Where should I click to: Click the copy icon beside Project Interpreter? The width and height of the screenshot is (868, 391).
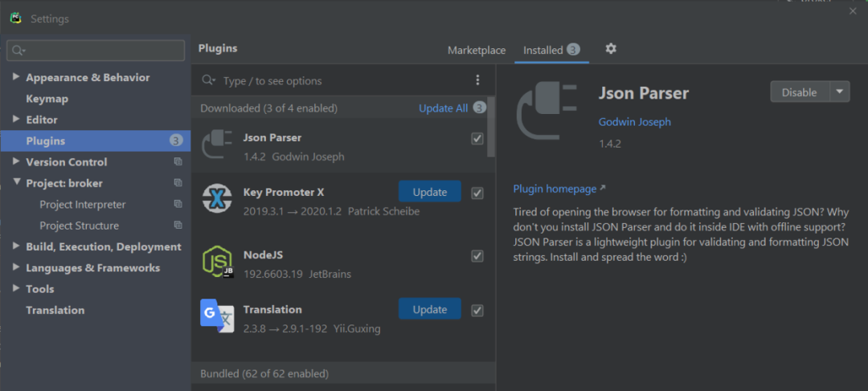(178, 204)
